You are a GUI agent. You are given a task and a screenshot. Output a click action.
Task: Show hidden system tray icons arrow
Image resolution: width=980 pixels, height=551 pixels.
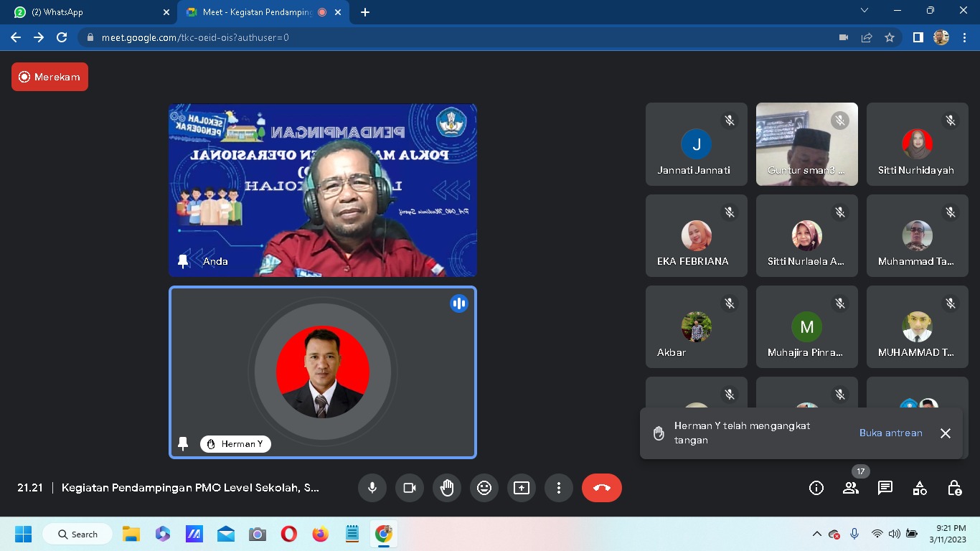tap(816, 534)
